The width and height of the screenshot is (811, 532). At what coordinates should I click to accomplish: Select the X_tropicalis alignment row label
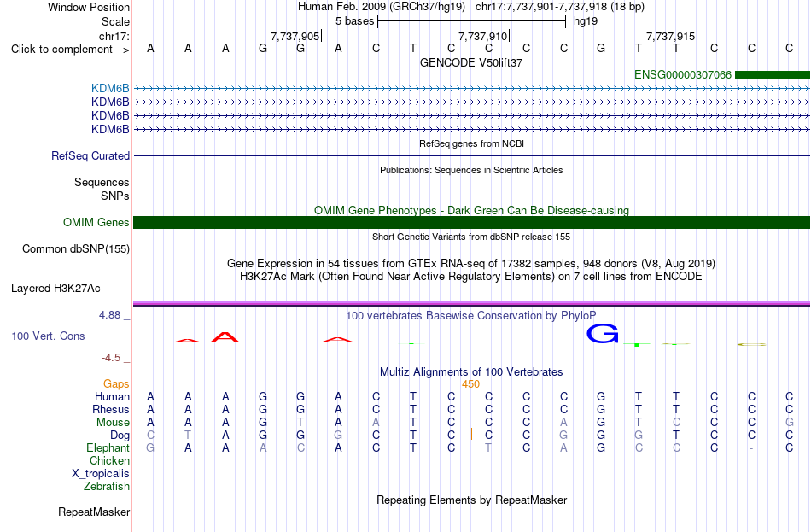101,474
